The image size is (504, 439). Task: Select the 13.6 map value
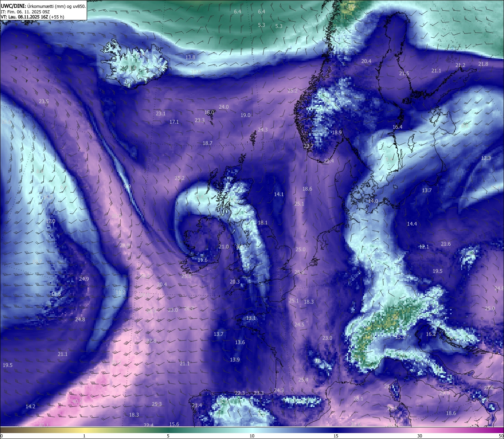tap(240, 342)
